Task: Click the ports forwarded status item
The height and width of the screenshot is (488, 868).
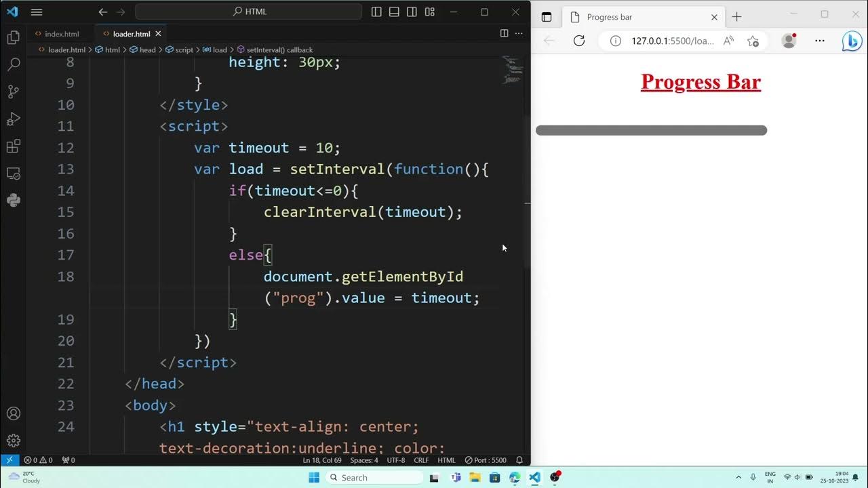Action: 68,460
